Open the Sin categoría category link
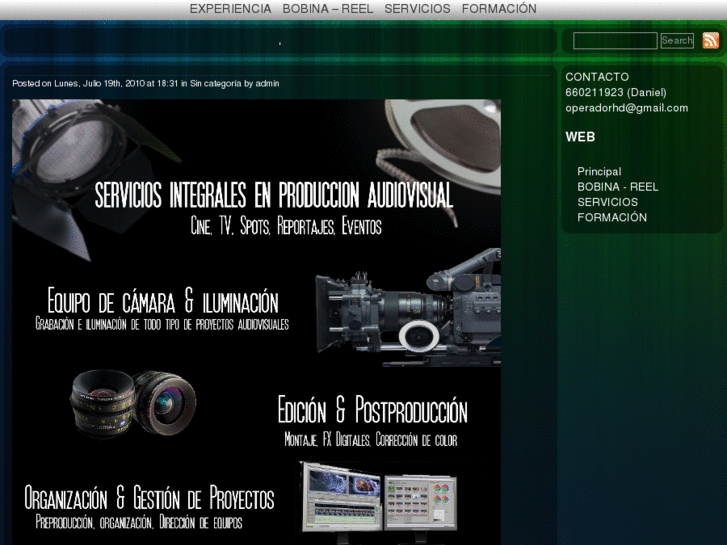Image resolution: width=727 pixels, height=545 pixels. pyautogui.click(x=216, y=83)
